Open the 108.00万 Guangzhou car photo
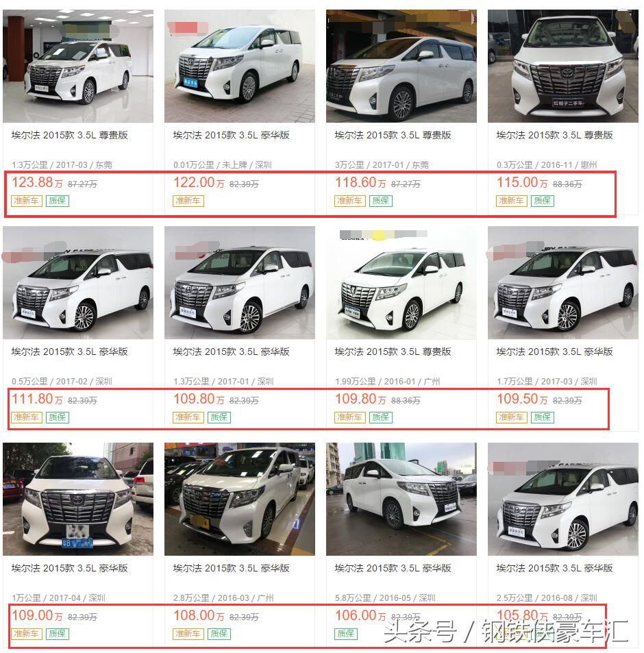This screenshot has width=644, height=653. point(239,500)
